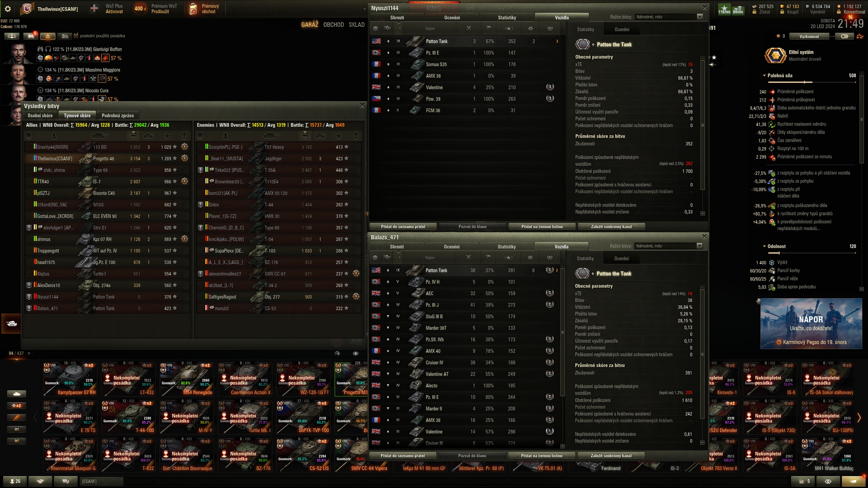
Task: Click 'Přidat do seznamu přátel' for Nyuszi1144
Action: 403,226
